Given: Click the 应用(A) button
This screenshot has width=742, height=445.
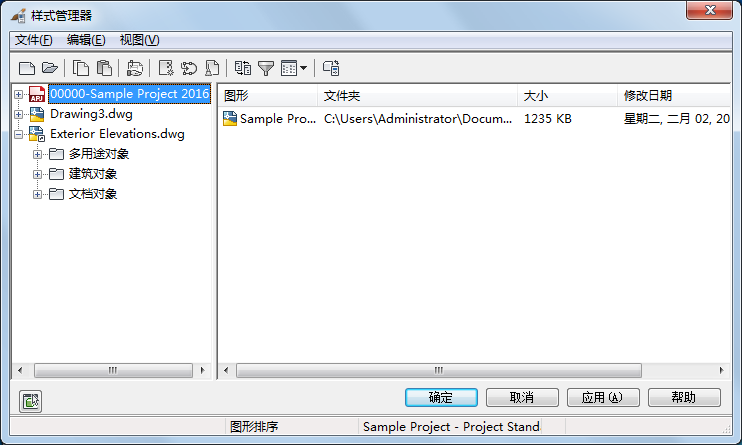Looking at the screenshot, I should (x=603, y=397).
